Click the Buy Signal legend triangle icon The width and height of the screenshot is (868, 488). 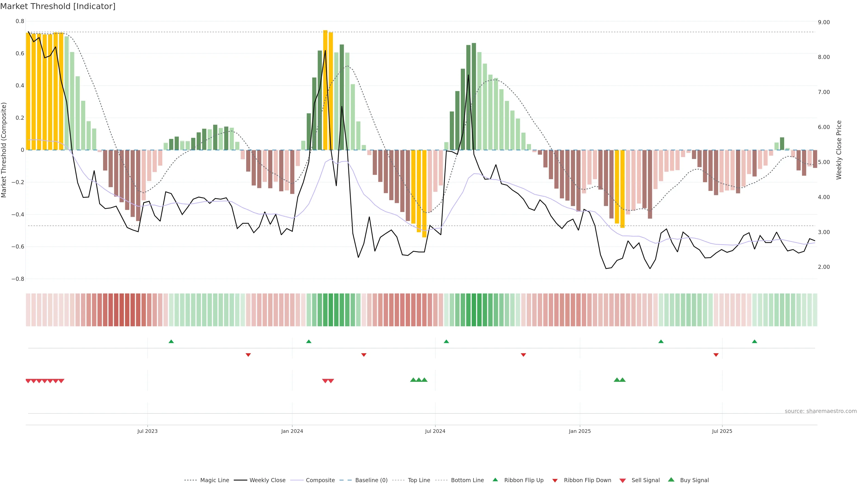[x=671, y=480]
